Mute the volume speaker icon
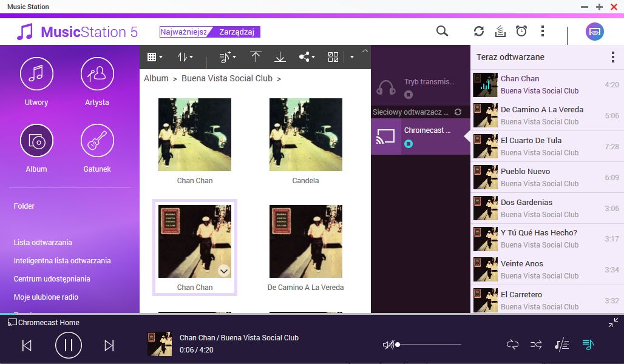 pos(388,345)
